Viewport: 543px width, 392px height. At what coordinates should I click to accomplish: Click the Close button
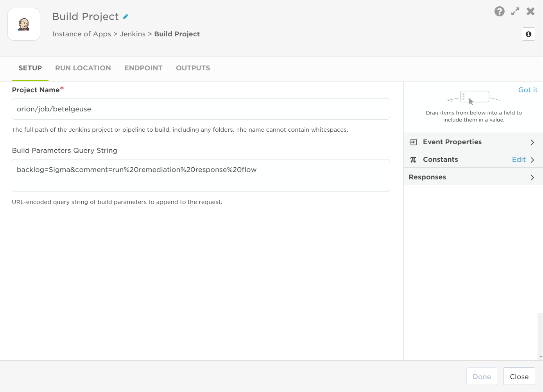[x=519, y=377]
